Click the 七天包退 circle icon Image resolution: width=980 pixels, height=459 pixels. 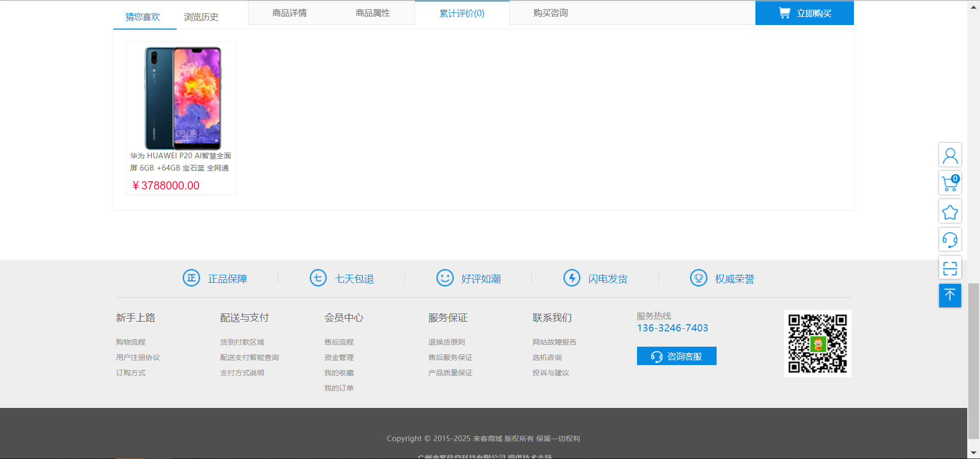318,278
